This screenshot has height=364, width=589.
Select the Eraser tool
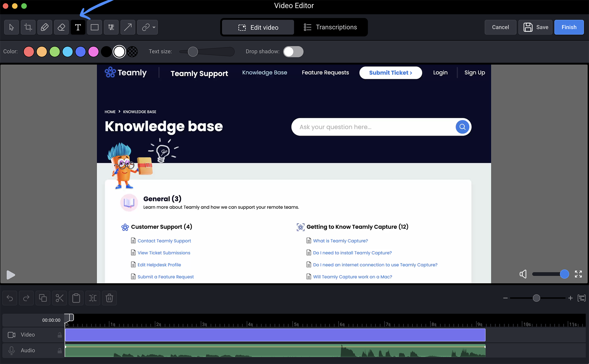[x=61, y=27]
